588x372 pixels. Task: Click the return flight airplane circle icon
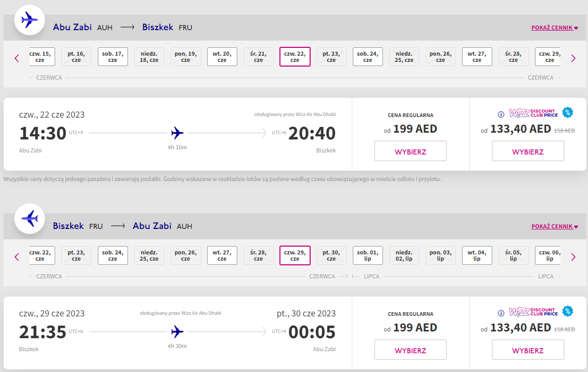30,219
